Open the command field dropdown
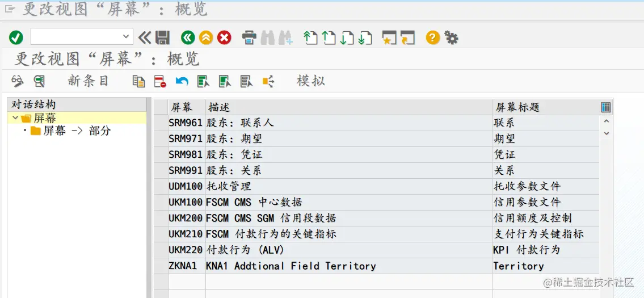 (125, 36)
